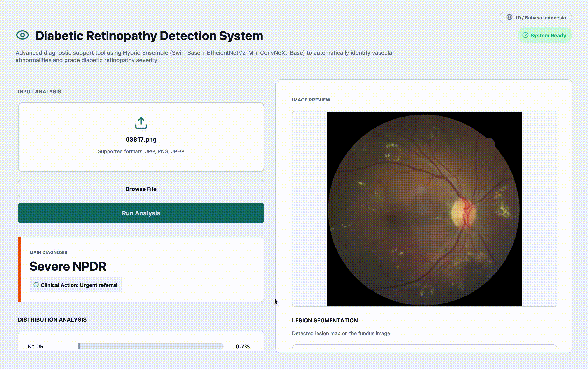
Task: Click Browse File to choose an image
Action: pos(141,189)
